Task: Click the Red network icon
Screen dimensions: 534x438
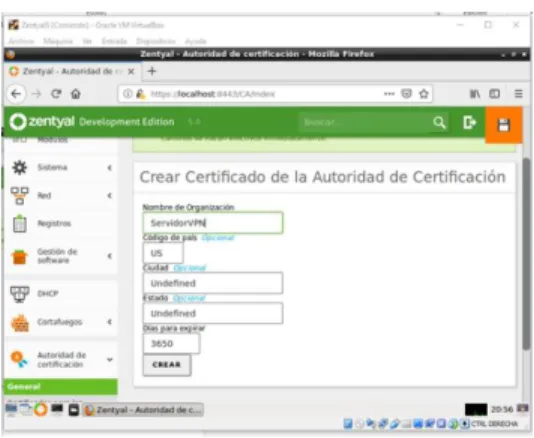Action: pyautogui.click(x=19, y=196)
